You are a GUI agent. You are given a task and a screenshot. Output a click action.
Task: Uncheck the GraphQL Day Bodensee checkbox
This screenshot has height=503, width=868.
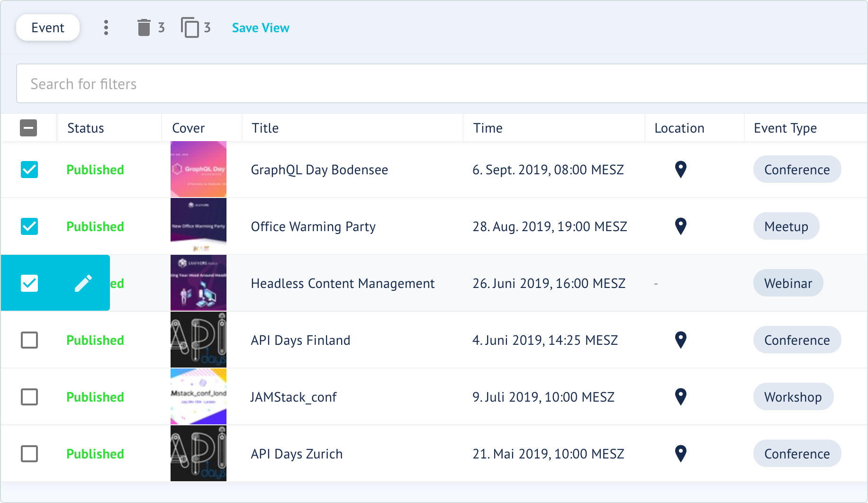[29, 170]
